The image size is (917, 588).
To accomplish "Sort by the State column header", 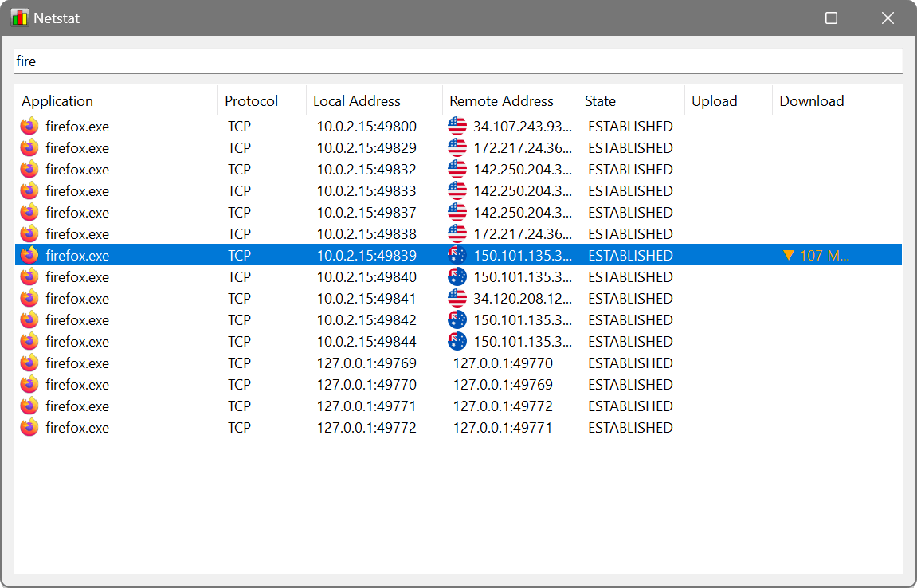I will (x=631, y=100).
